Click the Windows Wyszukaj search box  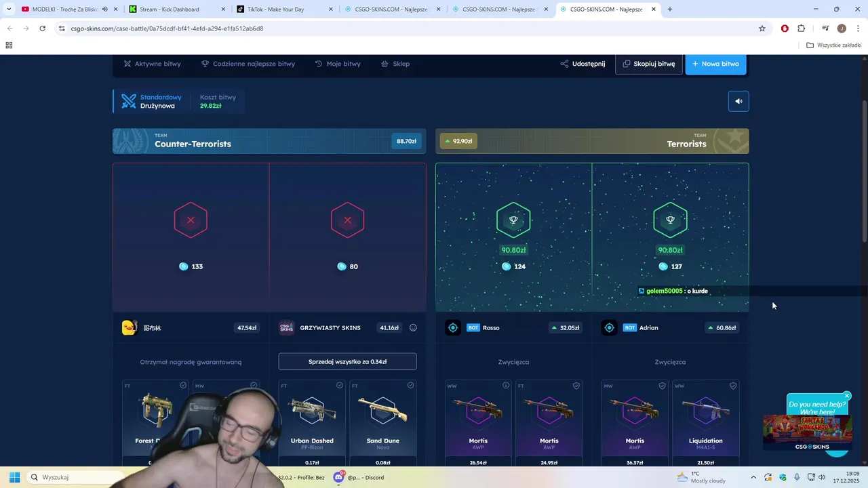(x=76, y=477)
